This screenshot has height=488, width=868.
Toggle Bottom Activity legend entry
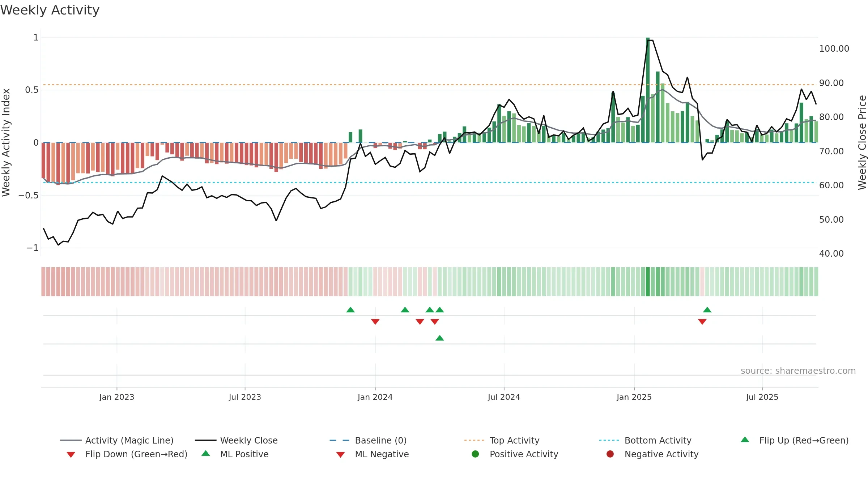(x=645, y=440)
